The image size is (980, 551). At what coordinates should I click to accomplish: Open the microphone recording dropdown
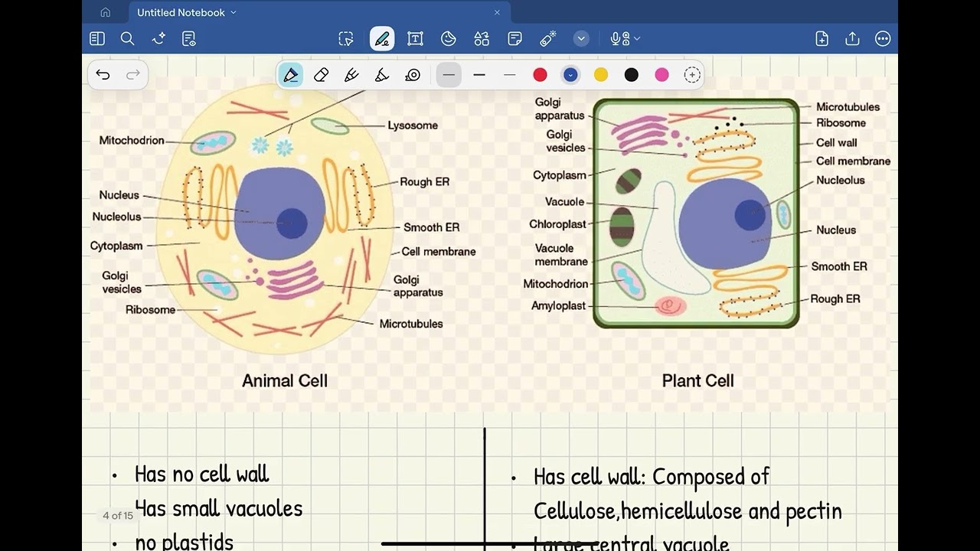[625, 38]
